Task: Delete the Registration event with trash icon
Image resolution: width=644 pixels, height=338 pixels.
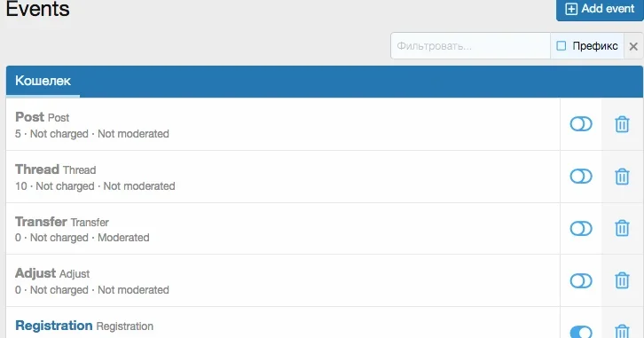Action: [x=622, y=331]
